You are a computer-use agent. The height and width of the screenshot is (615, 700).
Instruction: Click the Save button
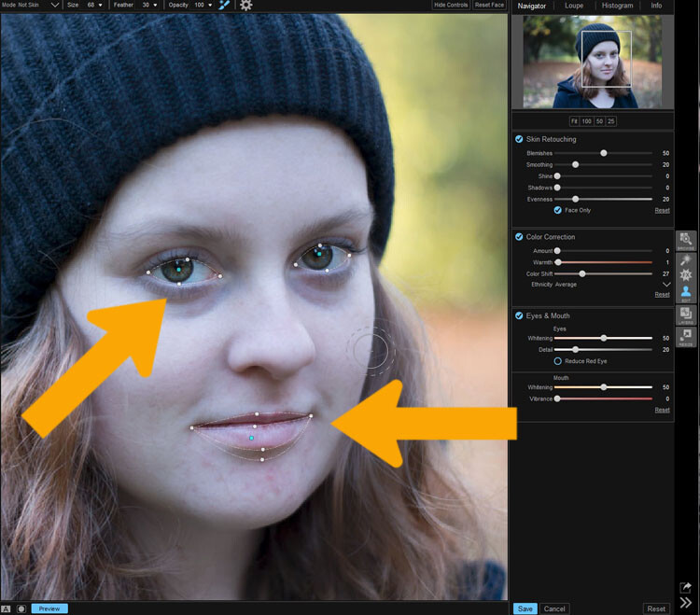525,608
